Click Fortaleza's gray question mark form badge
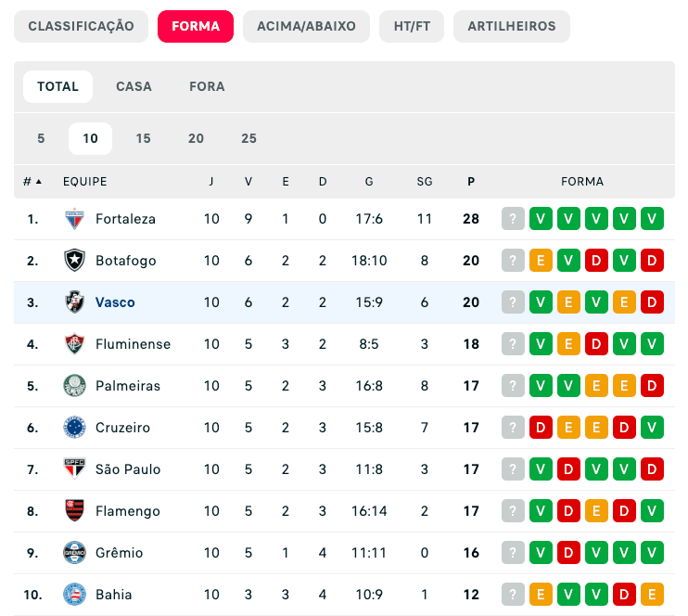 click(513, 219)
